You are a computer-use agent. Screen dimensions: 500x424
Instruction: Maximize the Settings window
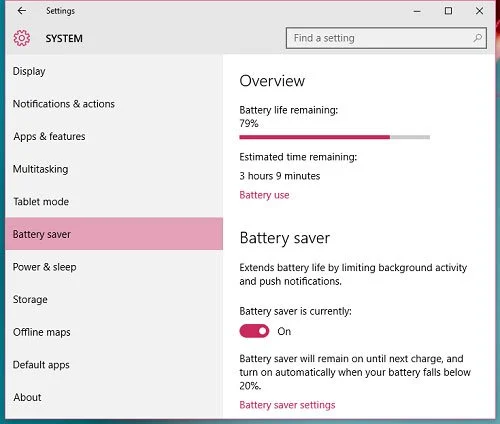(448, 11)
